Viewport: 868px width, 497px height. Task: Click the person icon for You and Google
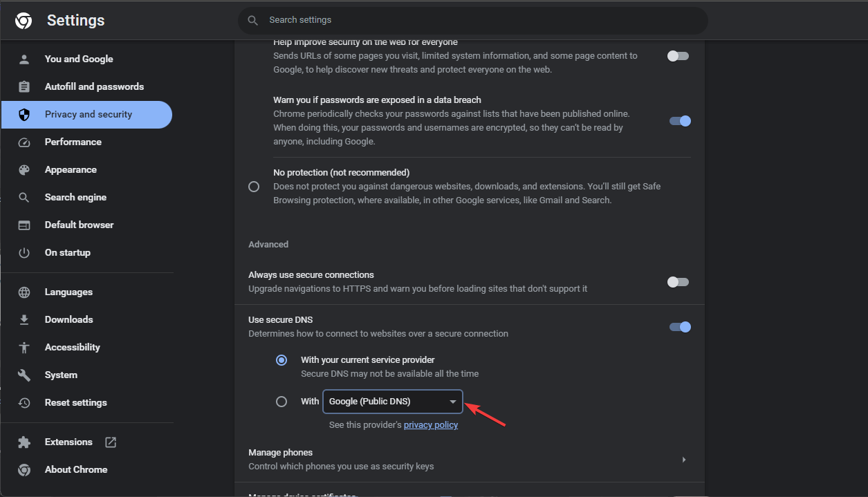point(24,59)
